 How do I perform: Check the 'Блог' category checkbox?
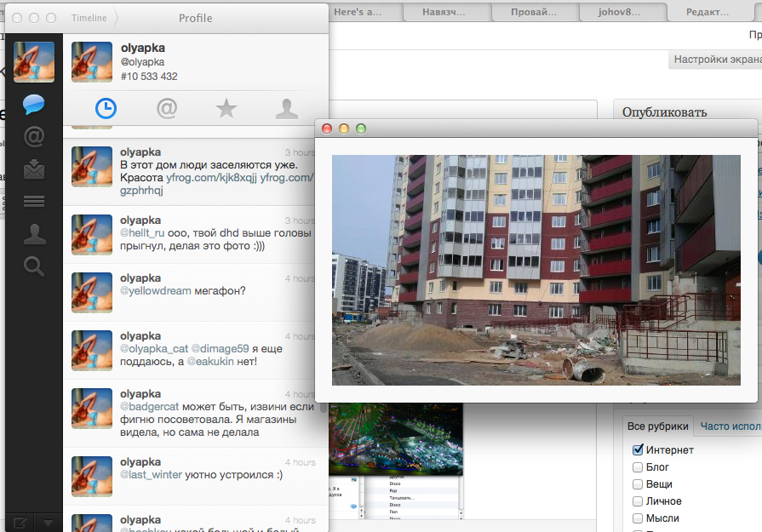click(x=638, y=467)
